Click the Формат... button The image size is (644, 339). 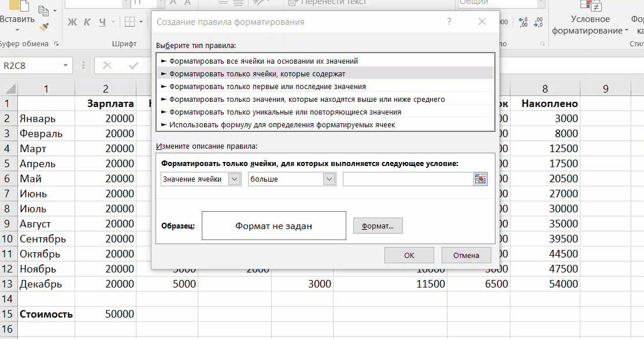(x=378, y=226)
